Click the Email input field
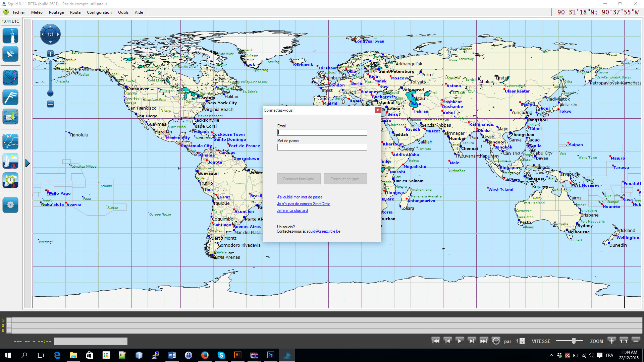This screenshot has height=362, width=644. coord(322,132)
